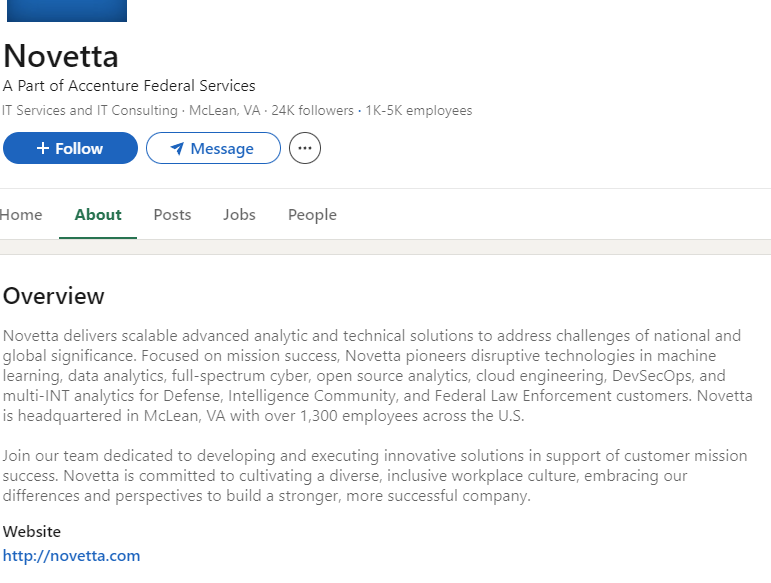Click the McLean, VA location text
The image size is (771, 583).
pyautogui.click(x=225, y=111)
